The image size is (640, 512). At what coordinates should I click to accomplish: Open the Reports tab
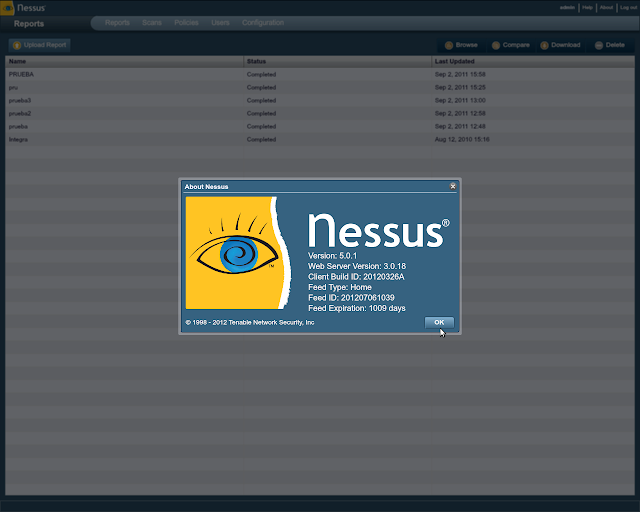117,23
